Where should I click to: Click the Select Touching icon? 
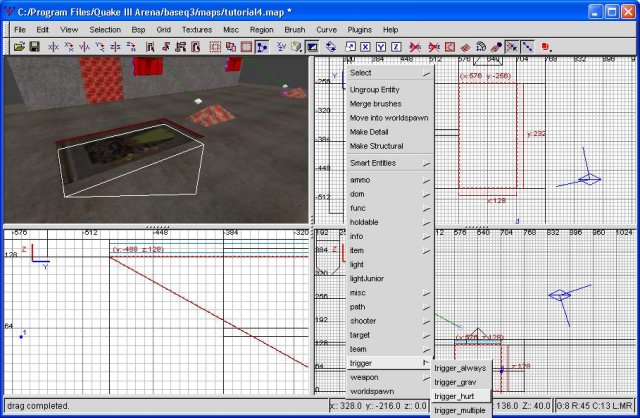coord(166,47)
